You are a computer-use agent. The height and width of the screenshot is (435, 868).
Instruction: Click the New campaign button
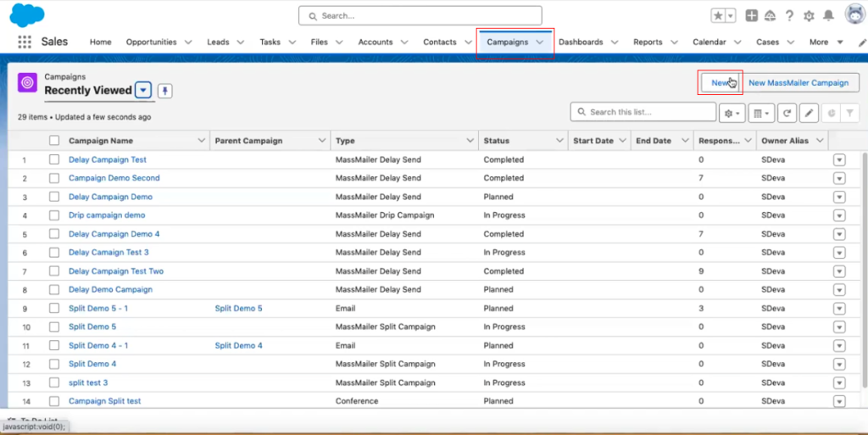click(721, 83)
